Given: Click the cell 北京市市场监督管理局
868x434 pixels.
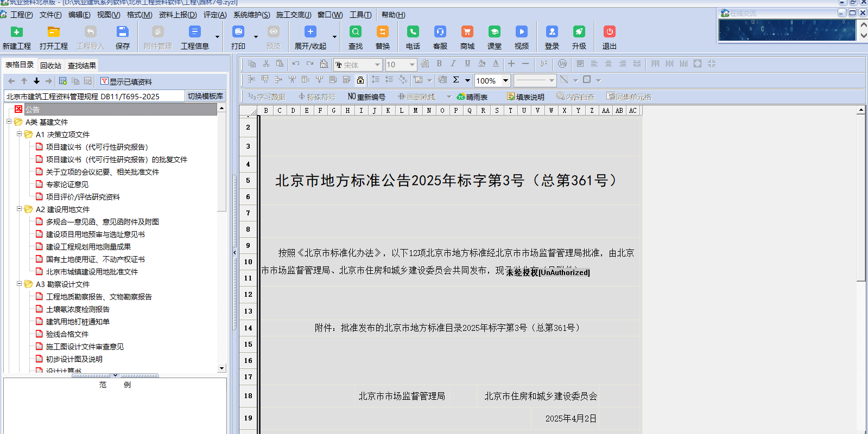Looking at the screenshot, I should (x=402, y=396).
